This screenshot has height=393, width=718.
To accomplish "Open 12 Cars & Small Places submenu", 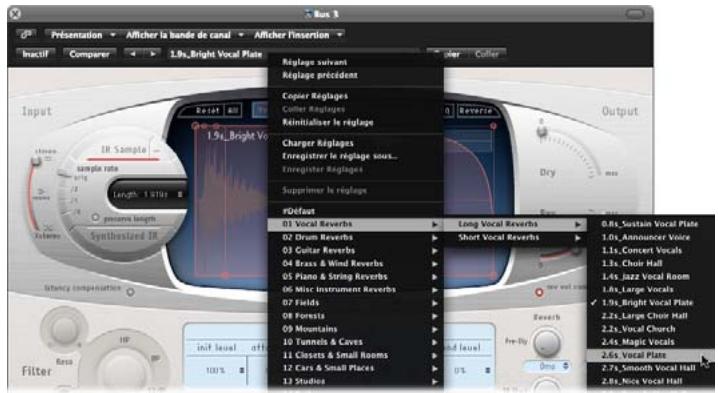I will 355,368.
